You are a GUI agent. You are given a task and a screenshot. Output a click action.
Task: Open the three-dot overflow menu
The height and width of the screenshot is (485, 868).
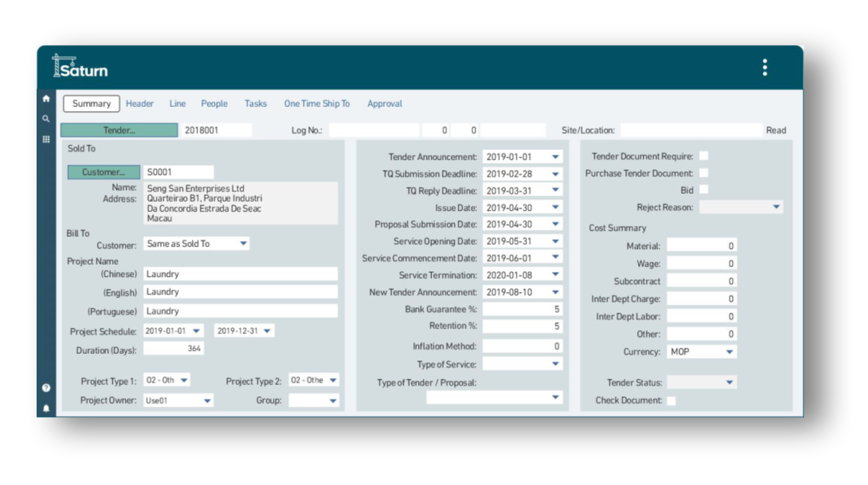[764, 67]
